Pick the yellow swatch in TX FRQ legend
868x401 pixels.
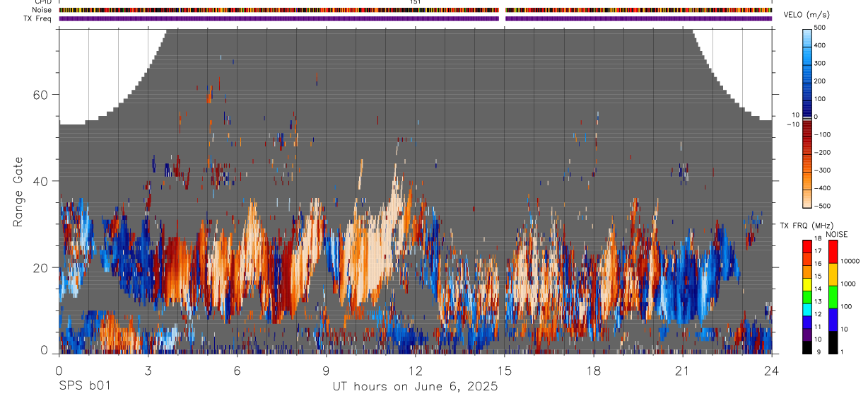[807, 284]
